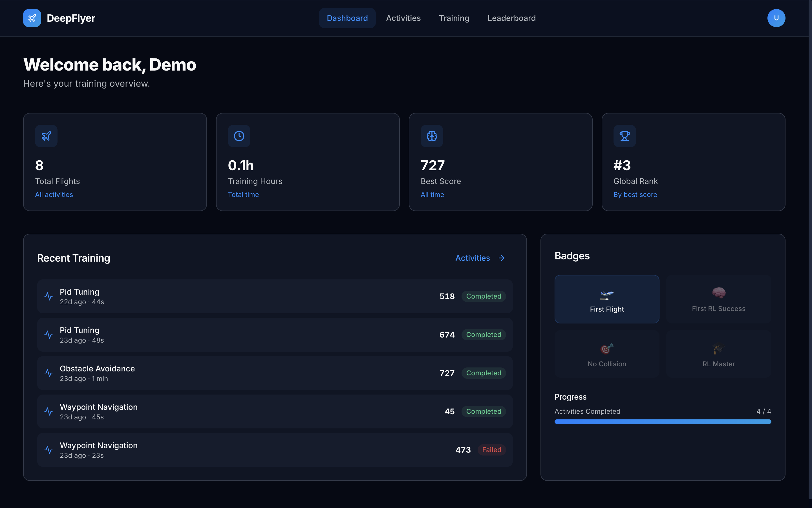Open the Activities nav tab

tap(403, 18)
